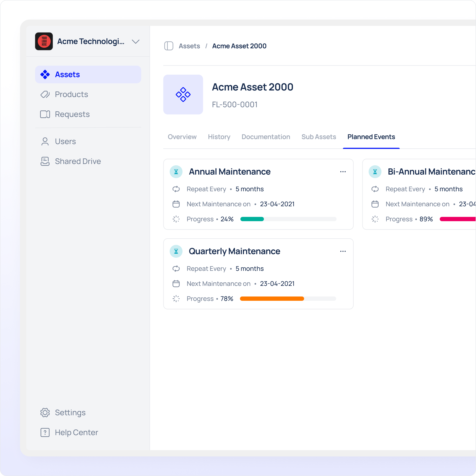
Task: Open the Quarterly Maintenance three-dot menu
Action: [343, 251]
